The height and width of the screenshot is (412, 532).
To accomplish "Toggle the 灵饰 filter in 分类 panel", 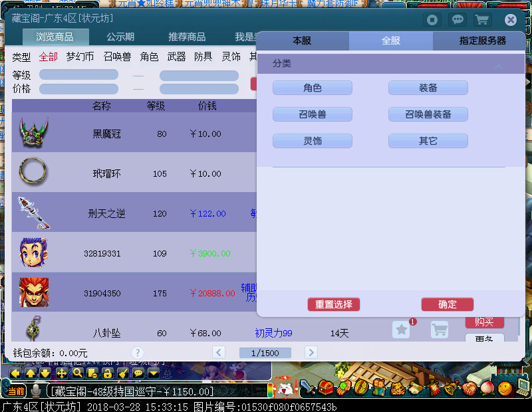I will [x=312, y=141].
